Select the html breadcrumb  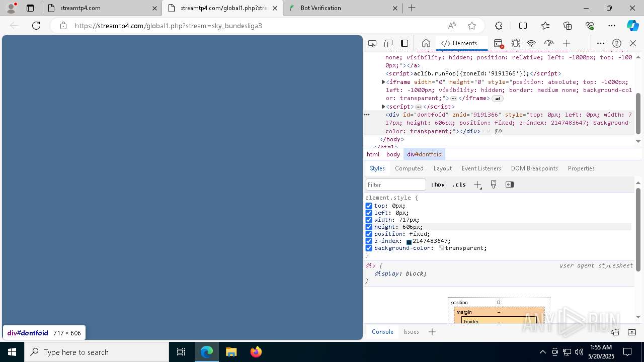(373, 154)
